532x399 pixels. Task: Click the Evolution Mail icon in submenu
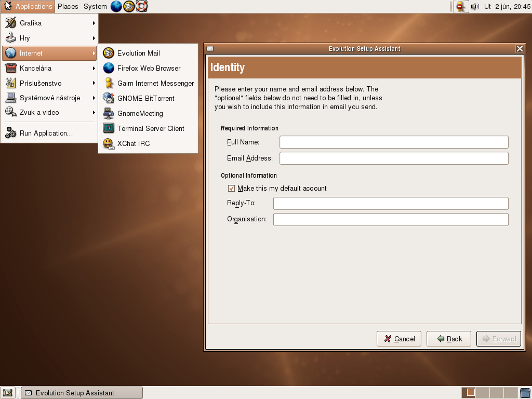tap(109, 54)
